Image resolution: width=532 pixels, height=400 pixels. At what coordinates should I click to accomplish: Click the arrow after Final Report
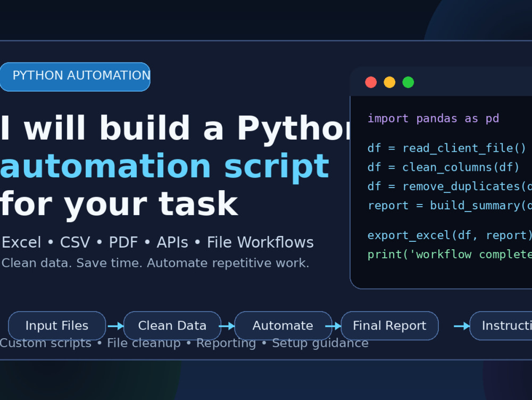462,326
